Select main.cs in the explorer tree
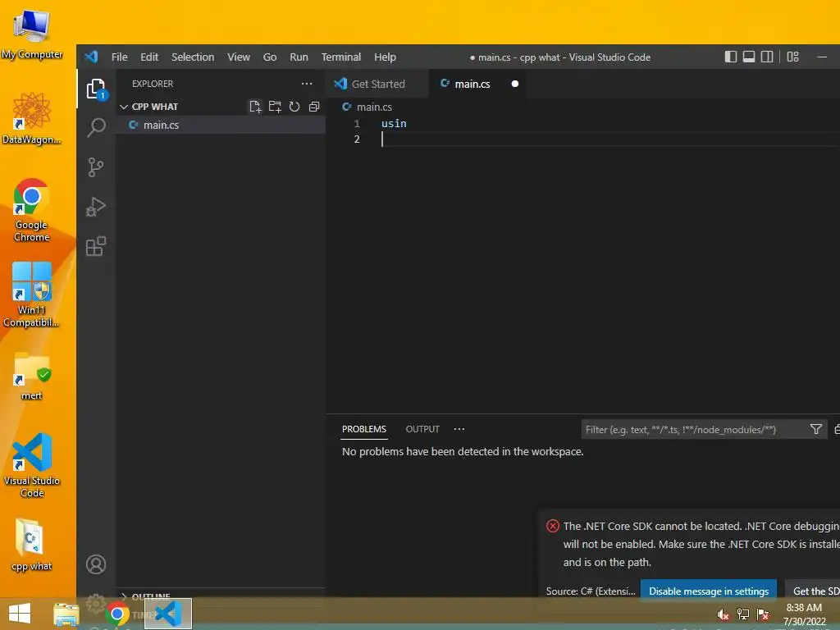 click(221, 125)
